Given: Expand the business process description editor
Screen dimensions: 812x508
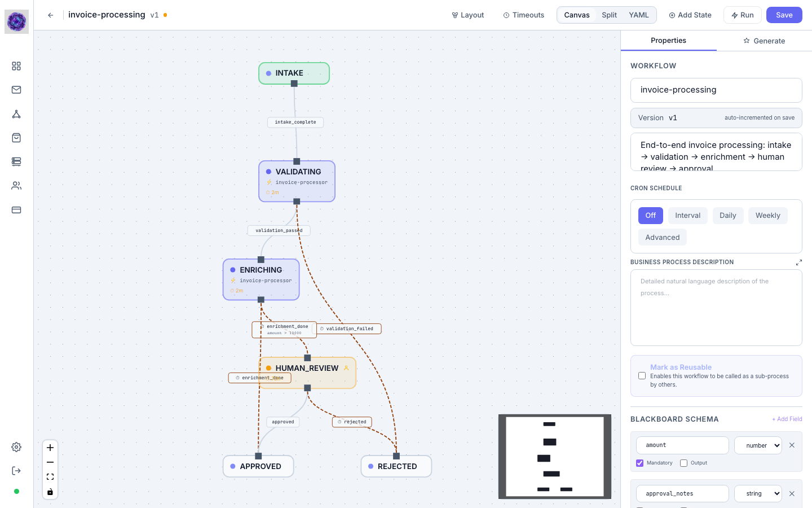Looking at the screenshot, I should tap(798, 262).
